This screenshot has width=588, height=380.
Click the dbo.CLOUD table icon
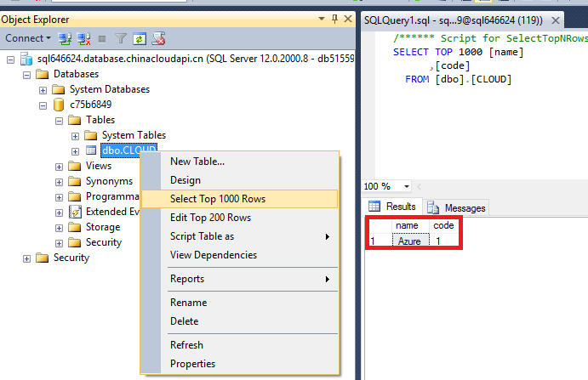[91, 150]
